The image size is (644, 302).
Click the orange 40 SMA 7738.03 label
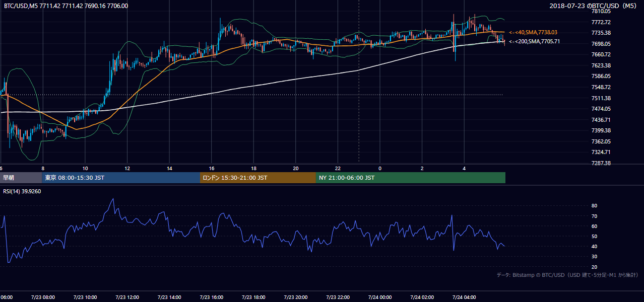click(x=533, y=32)
